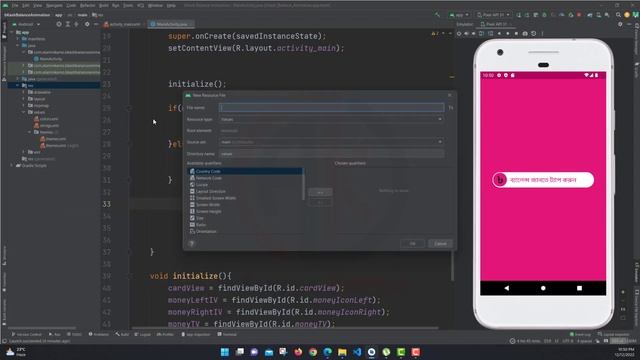The height and width of the screenshot is (360, 640).
Task: Open emulator extended controls three-dots icon
Action: pos(542,33)
